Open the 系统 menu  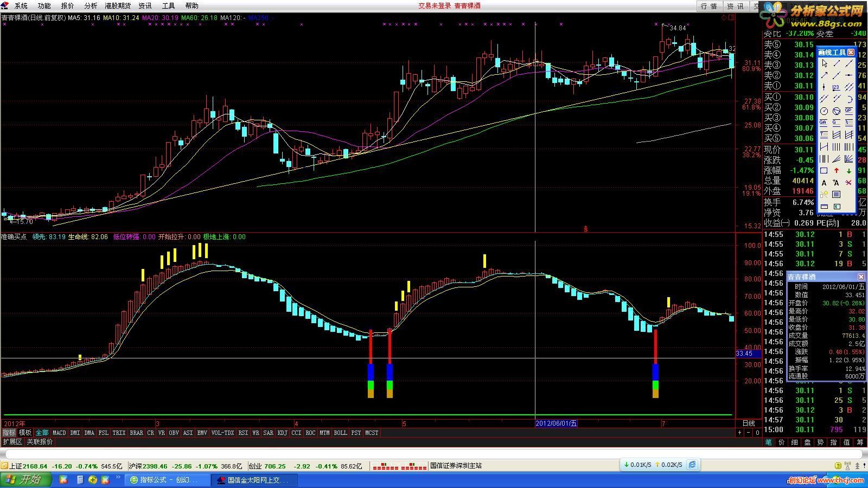click(x=21, y=6)
